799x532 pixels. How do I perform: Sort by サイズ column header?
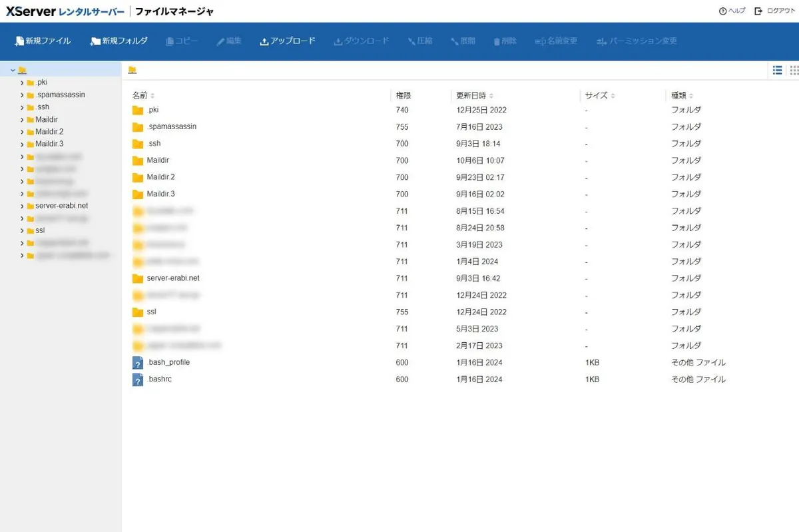pos(600,96)
